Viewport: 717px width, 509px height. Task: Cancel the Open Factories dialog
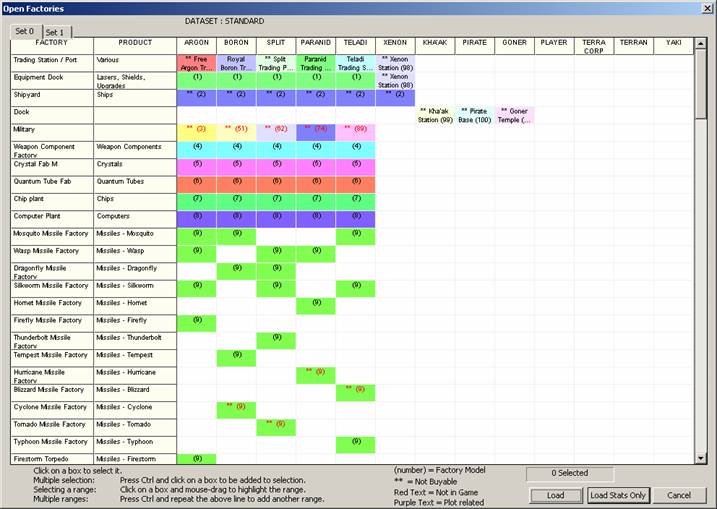click(679, 495)
